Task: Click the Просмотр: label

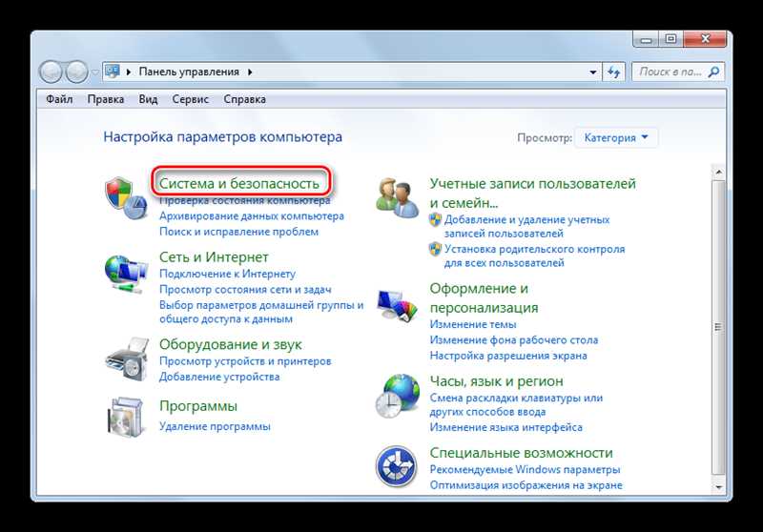Action: pos(545,138)
